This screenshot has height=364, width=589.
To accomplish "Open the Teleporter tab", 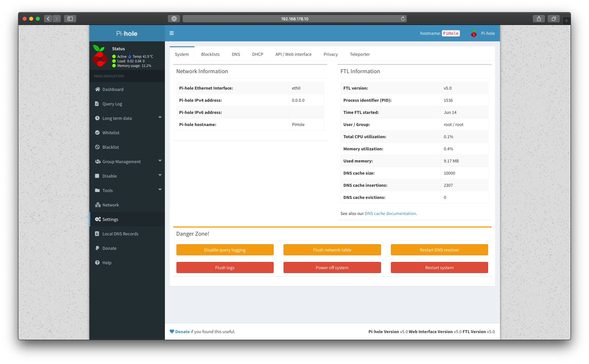I will (360, 54).
